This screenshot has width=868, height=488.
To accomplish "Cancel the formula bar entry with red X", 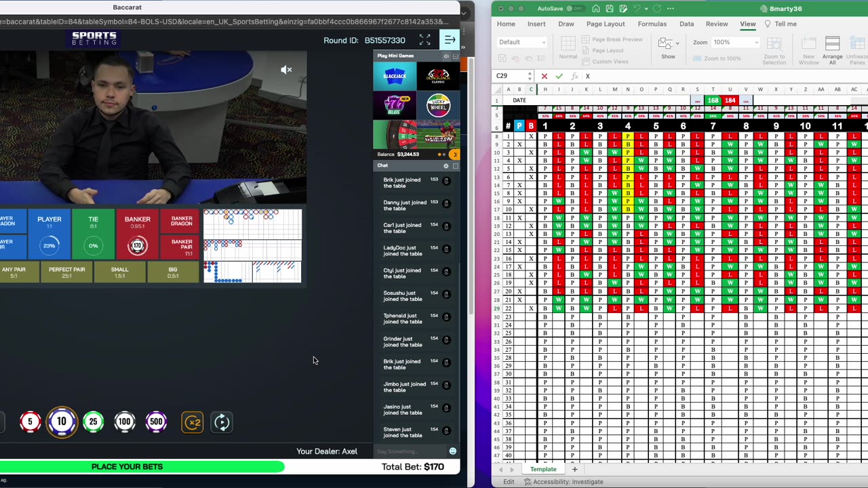I will pyautogui.click(x=544, y=76).
